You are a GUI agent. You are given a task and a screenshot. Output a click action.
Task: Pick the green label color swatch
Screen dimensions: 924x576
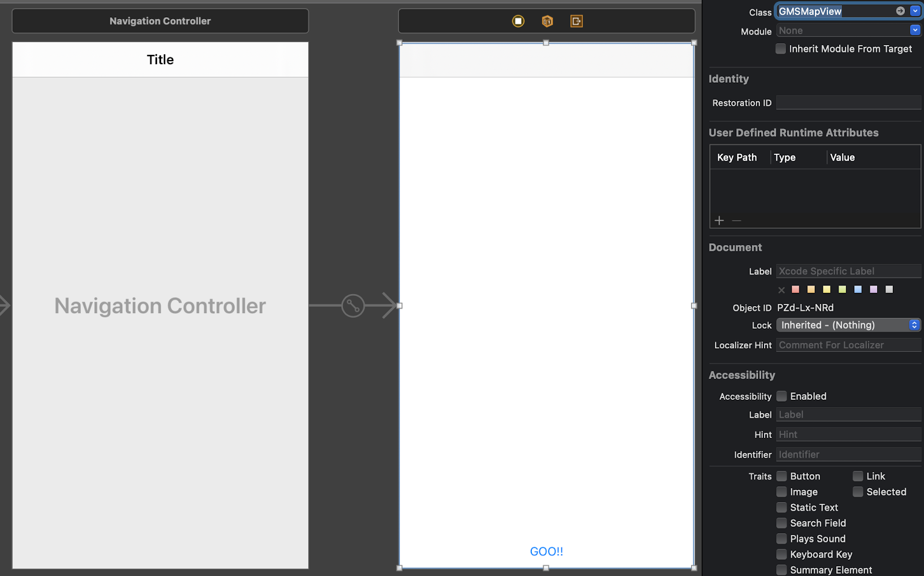click(843, 289)
